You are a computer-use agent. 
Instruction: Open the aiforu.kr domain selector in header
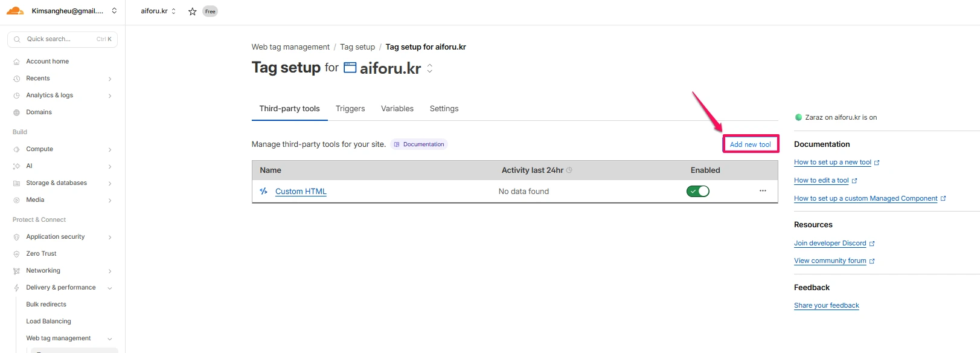pos(158,11)
